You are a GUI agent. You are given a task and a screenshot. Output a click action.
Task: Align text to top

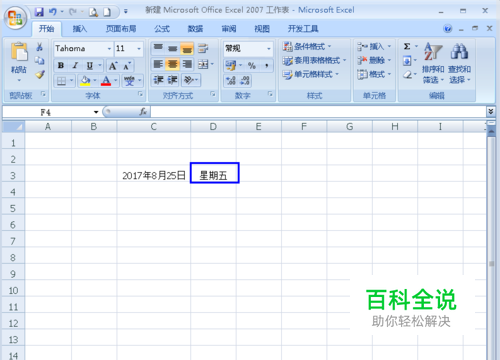click(x=158, y=48)
